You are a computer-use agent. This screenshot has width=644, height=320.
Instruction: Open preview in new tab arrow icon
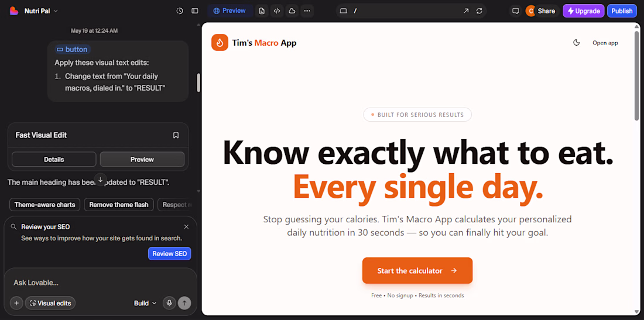coord(466,11)
